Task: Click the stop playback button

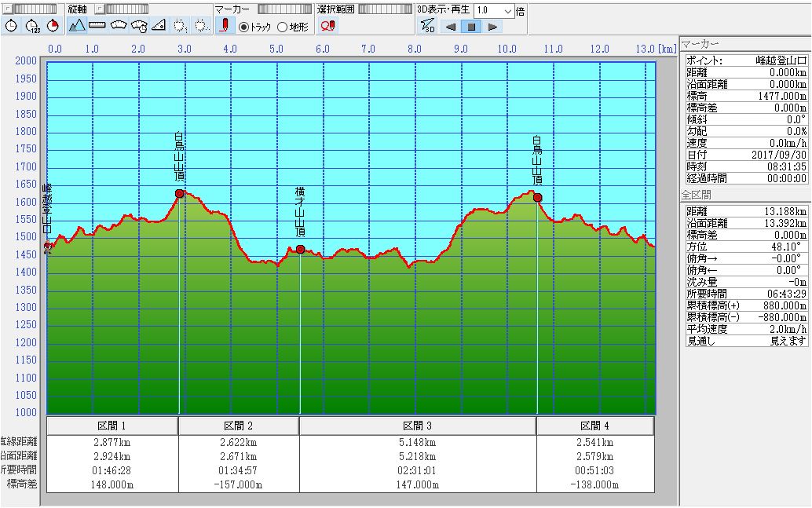Action: click(x=471, y=27)
